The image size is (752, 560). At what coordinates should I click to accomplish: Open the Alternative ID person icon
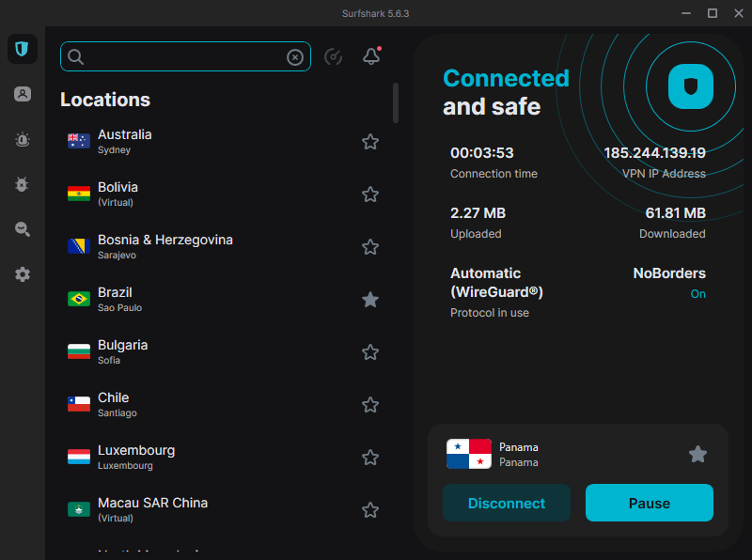pyautogui.click(x=22, y=94)
